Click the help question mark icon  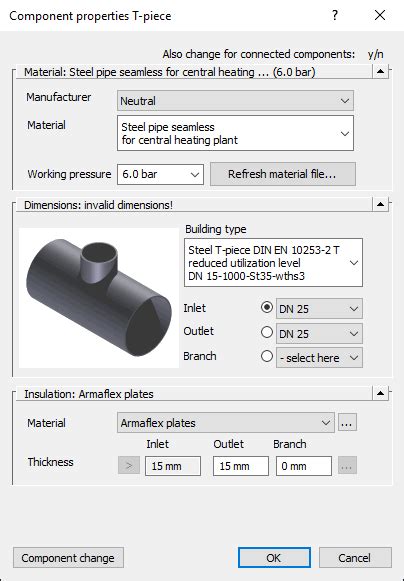[335, 15]
